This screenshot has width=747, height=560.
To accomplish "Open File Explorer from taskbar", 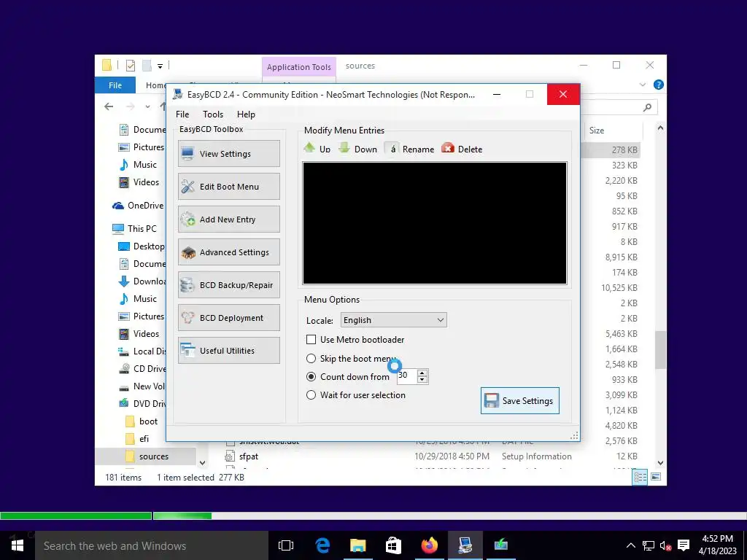I will 357,545.
